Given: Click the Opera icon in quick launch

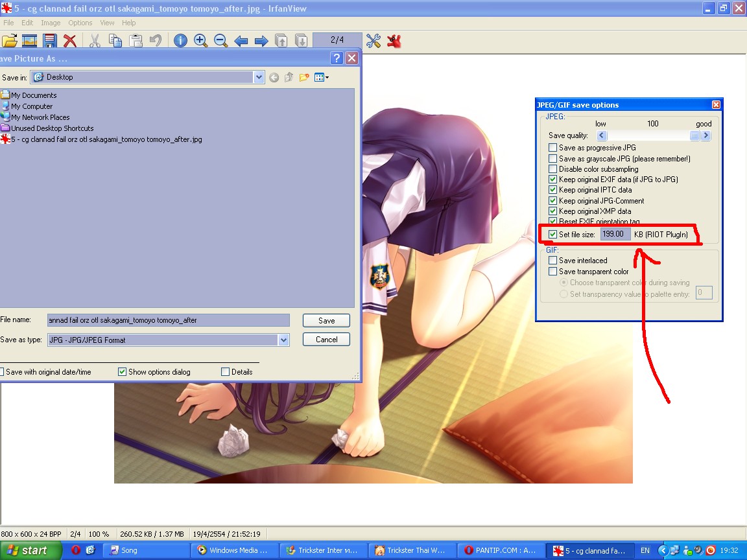Looking at the screenshot, I should pos(76,550).
